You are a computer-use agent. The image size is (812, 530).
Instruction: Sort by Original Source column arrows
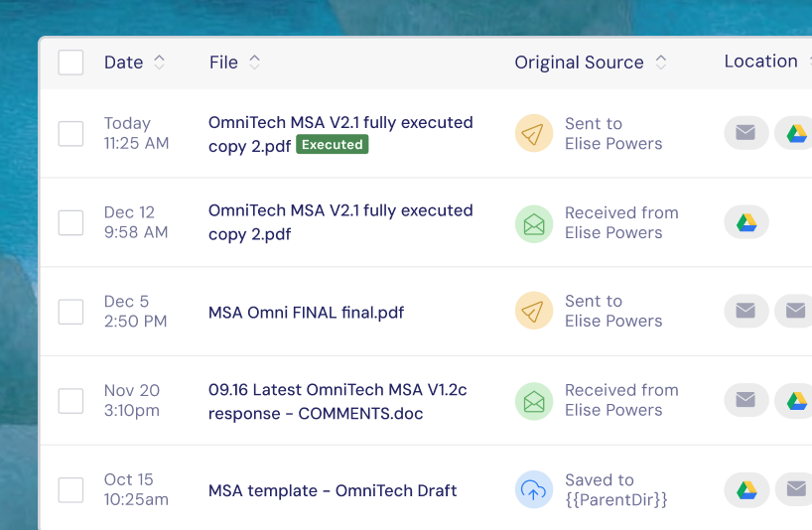point(661,63)
